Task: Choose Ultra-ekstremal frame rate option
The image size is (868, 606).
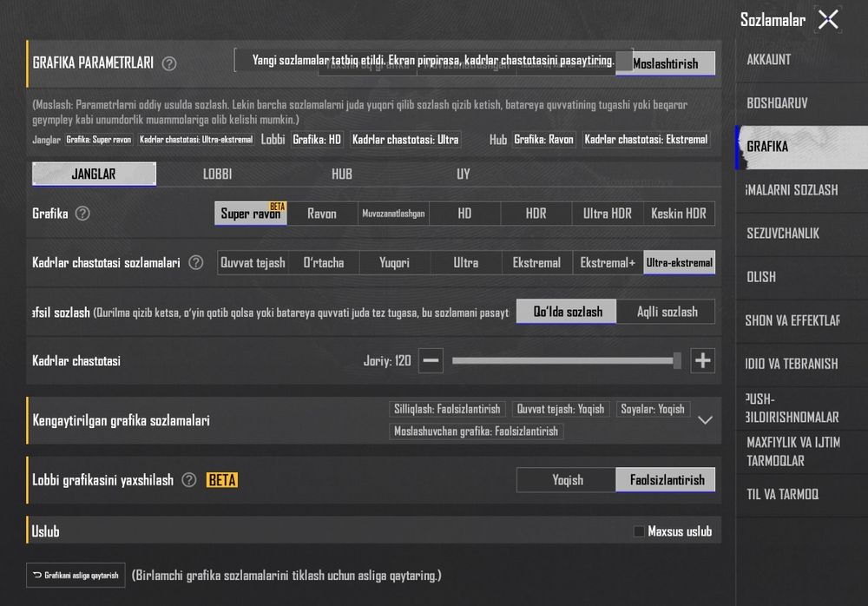Action: pyautogui.click(x=680, y=262)
